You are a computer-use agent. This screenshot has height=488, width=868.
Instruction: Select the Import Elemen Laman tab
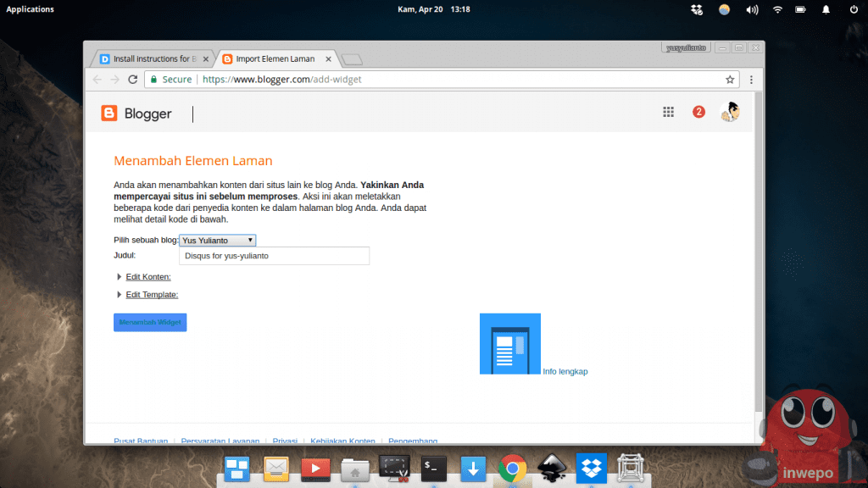click(x=275, y=58)
